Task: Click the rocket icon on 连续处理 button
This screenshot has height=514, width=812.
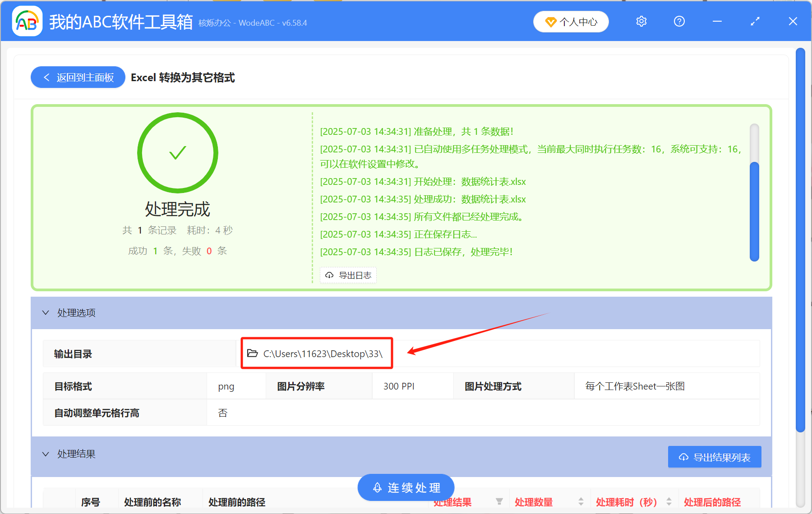Action: (x=377, y=487)
